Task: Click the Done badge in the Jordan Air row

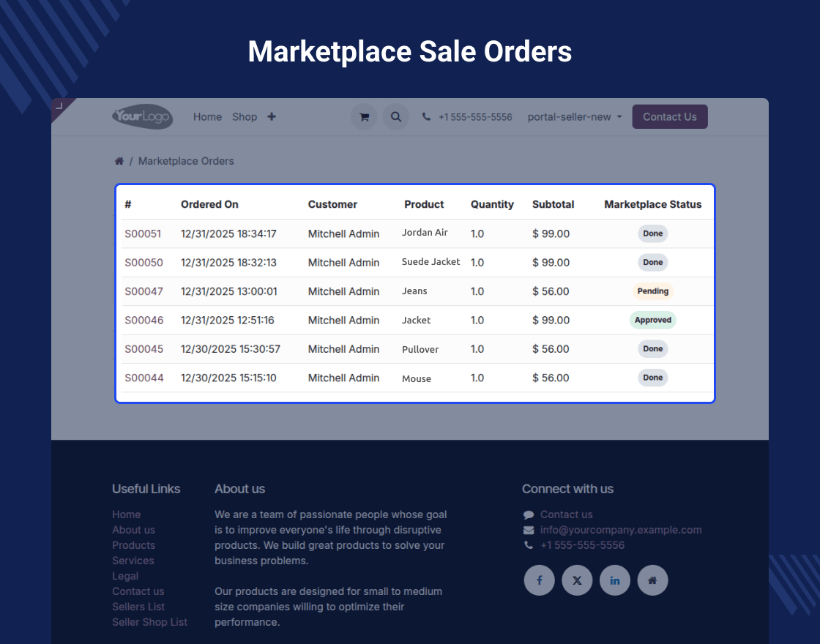Action: click(652, 233)
